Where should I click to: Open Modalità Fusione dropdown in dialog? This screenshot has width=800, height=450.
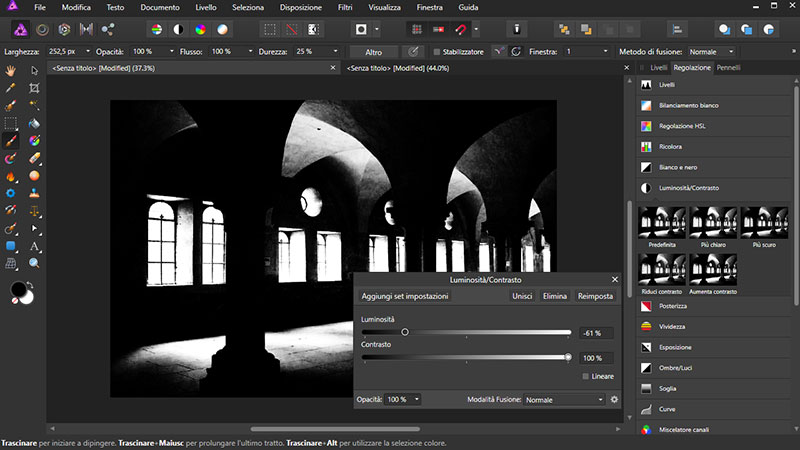pyautogui.click(x=564, y=399)
